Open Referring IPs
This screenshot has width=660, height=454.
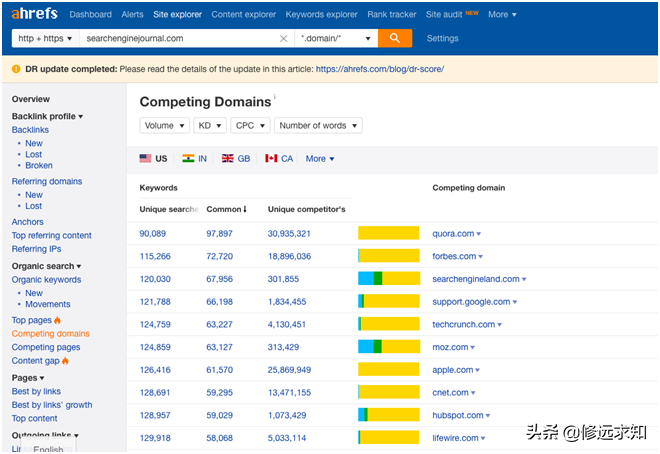click(x=36, y=249)
